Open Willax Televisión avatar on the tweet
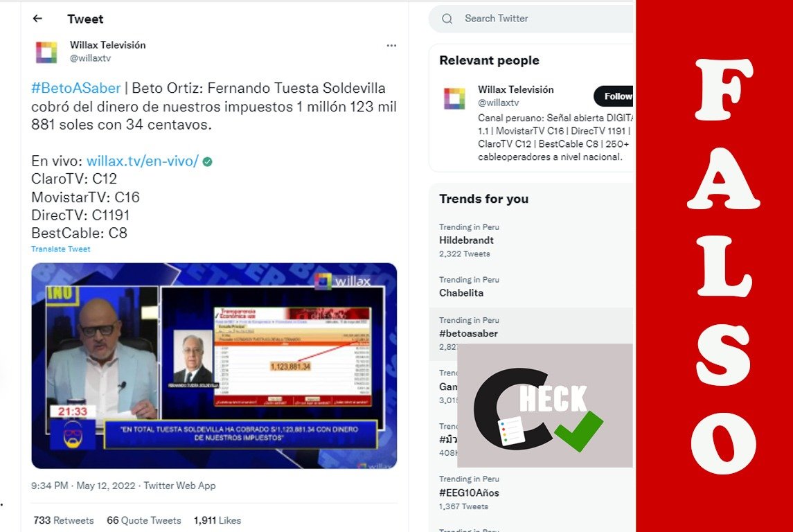The image size is (793, 532). (46, 52)
